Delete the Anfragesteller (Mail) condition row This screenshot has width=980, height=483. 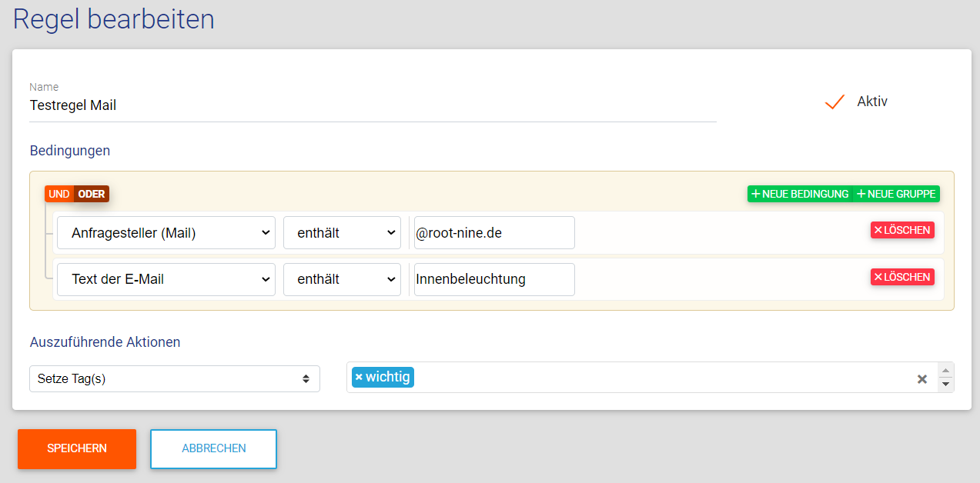(902, 230)
